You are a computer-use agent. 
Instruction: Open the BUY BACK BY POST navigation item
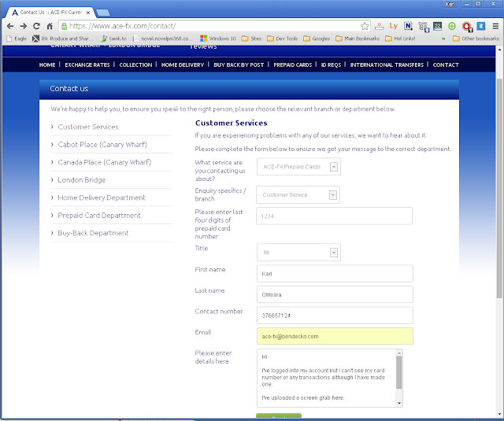tap(239, 65)
